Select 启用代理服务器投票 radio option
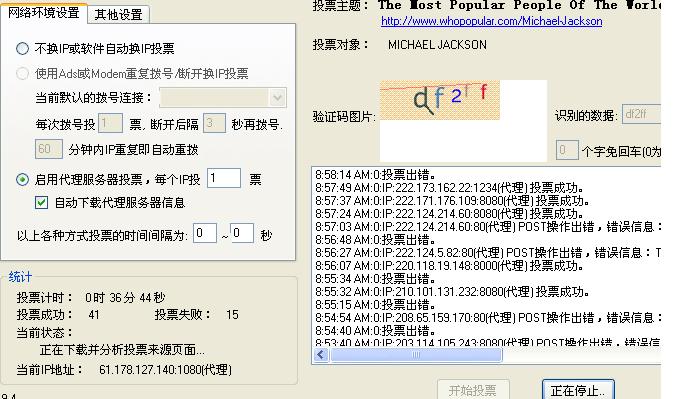 [23, 179]
